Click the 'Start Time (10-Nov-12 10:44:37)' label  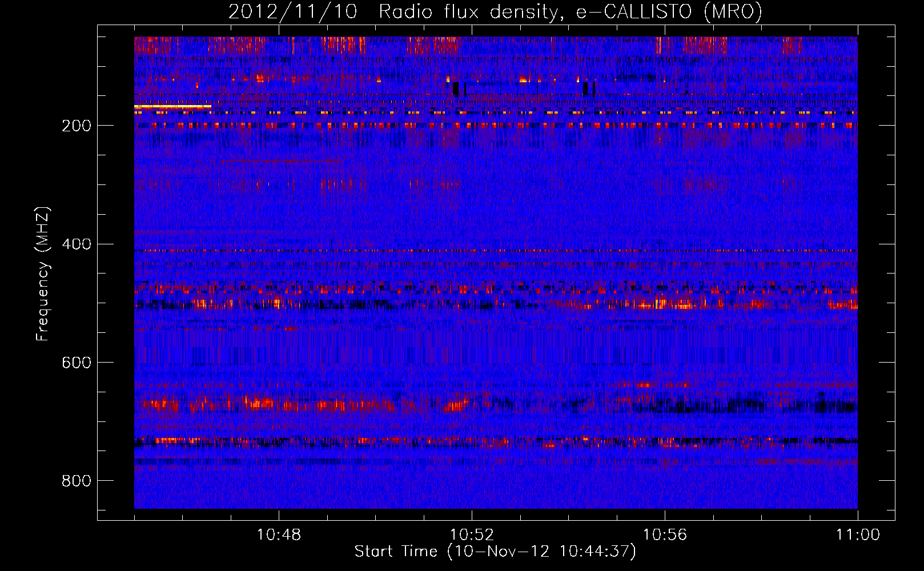click(495, 552)
